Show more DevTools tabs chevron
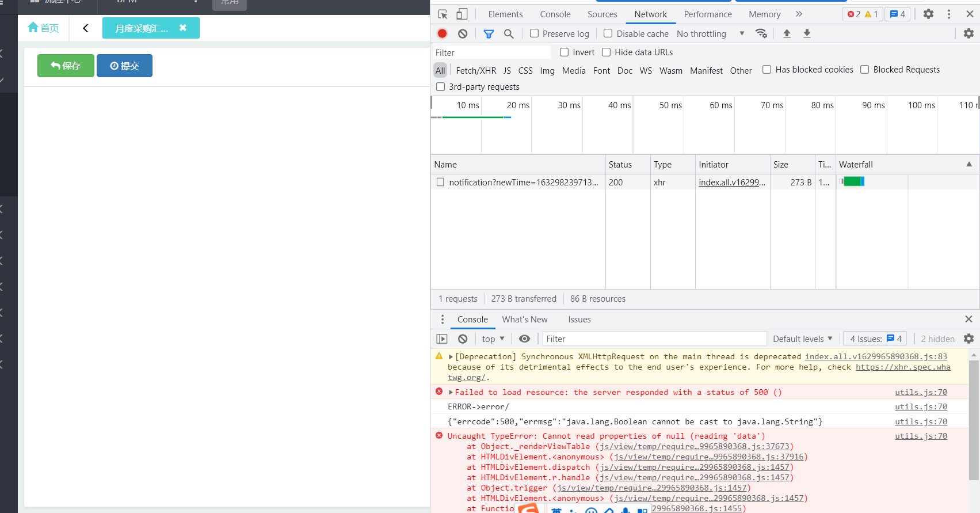This screenshot has height=513, width=980. click(799, 14)
